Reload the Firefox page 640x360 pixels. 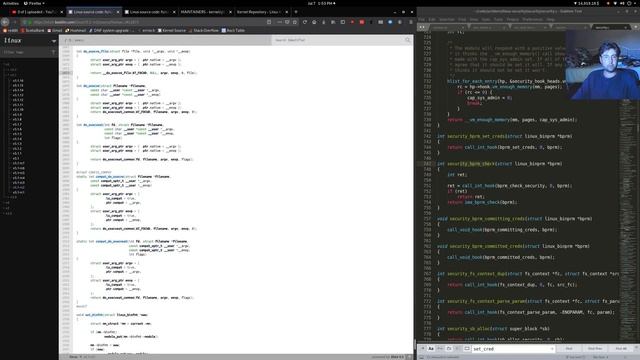304,22
